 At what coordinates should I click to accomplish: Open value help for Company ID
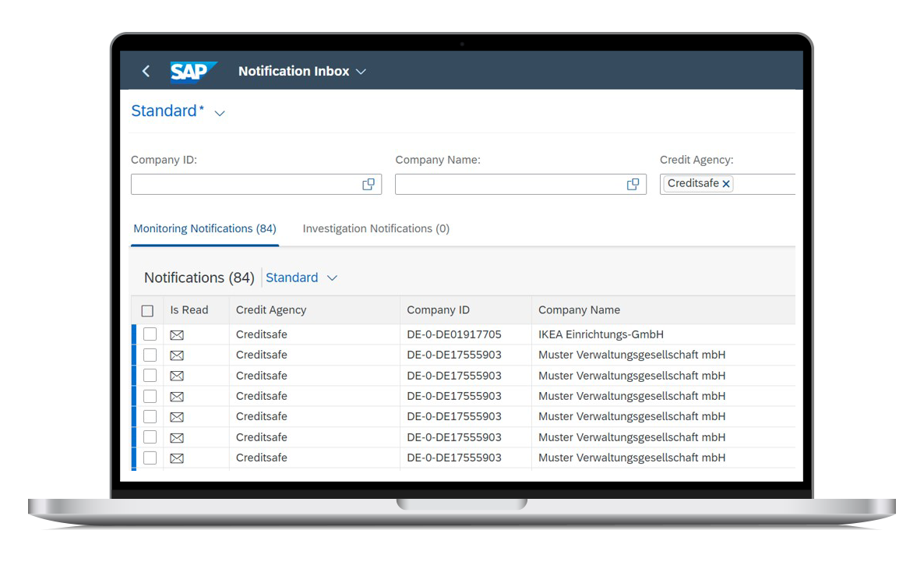pos(367,184)
